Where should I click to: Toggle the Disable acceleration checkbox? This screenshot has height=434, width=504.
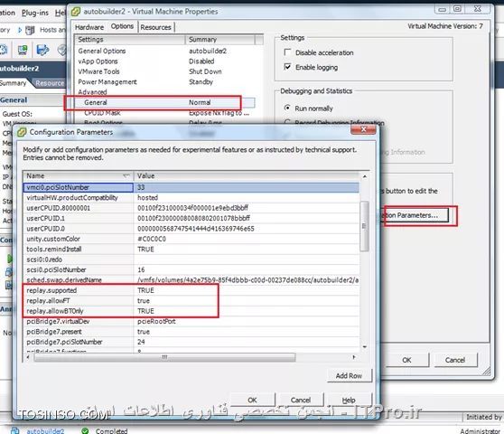(288, 52)
